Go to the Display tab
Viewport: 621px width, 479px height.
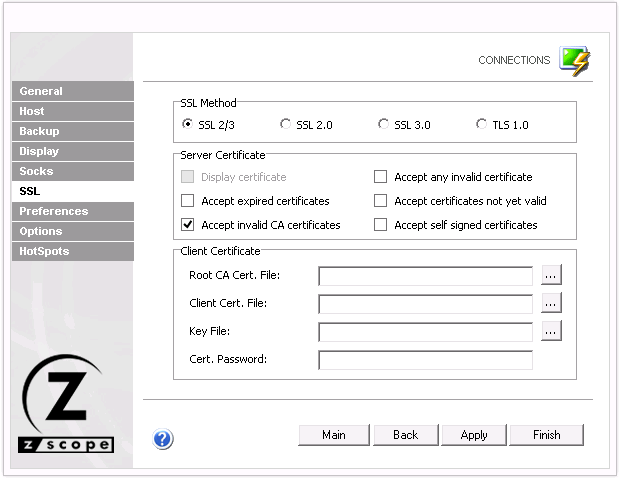tap(73, 151)
